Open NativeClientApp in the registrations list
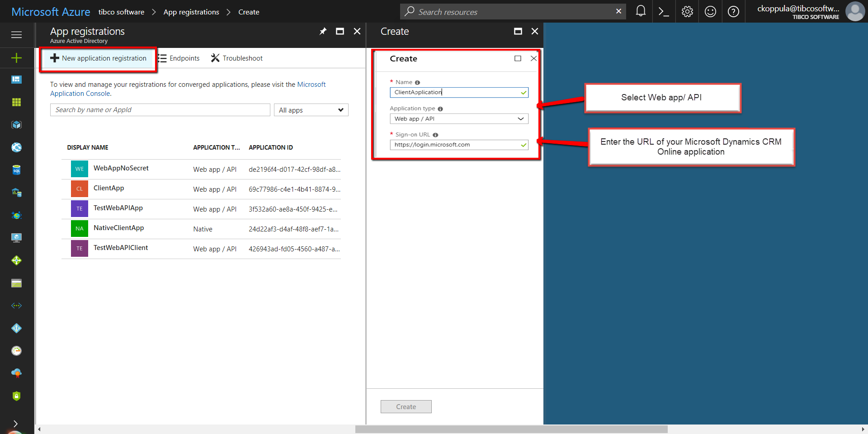The image size is (868, 434). [x=118, y=228]
